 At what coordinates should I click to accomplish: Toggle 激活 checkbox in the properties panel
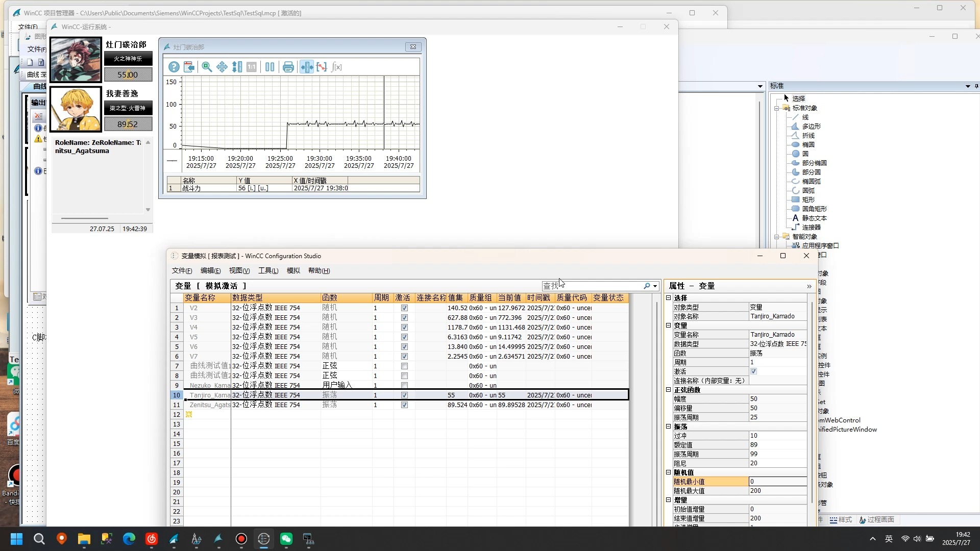pyautogui.click(x=753, y=371)
